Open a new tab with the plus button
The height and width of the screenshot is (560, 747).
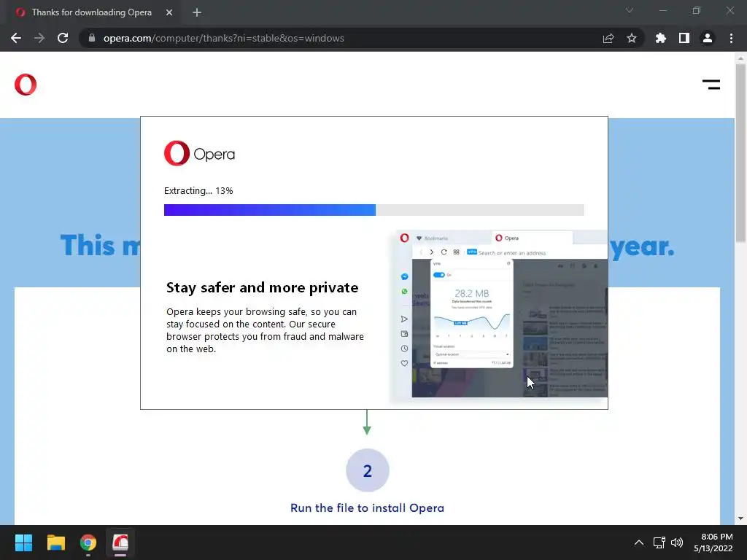click(x=197, y=12)
